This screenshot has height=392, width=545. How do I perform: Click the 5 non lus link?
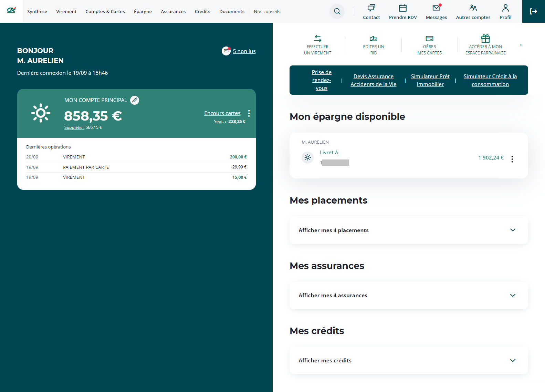(244, 51)
